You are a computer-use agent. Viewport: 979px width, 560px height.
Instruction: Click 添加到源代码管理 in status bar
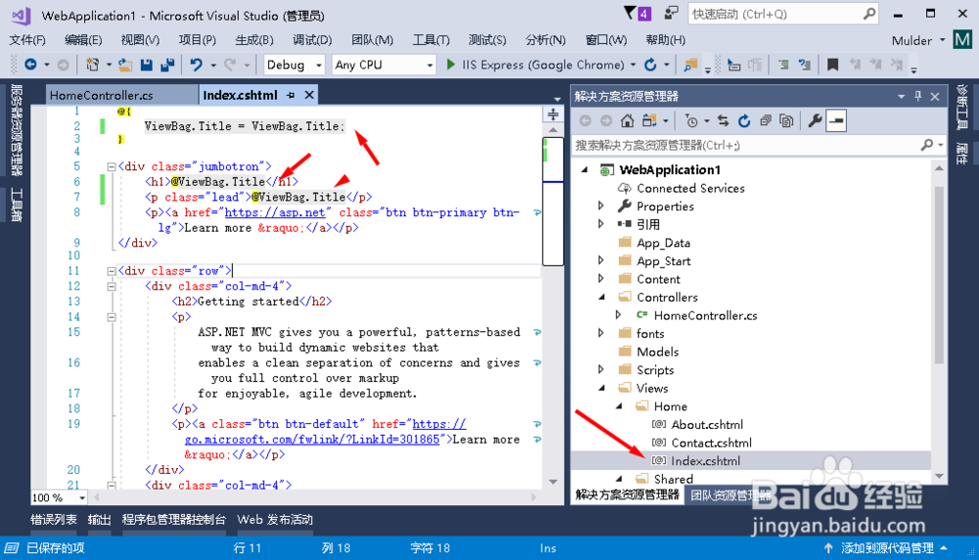coord(887,548)
